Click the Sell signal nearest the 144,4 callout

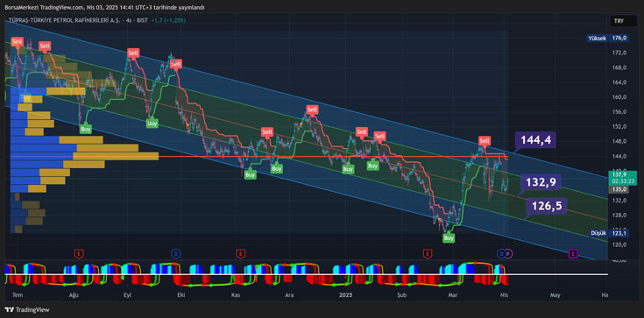[485, 141]
